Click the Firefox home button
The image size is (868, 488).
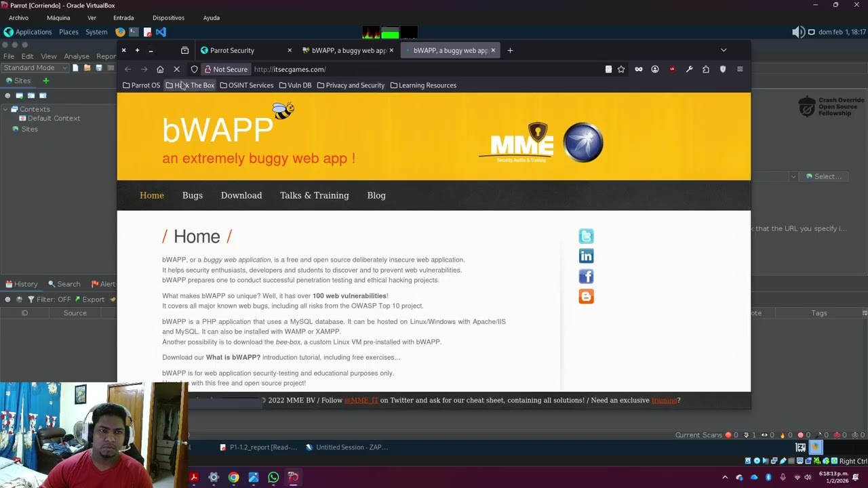point(160,69)
